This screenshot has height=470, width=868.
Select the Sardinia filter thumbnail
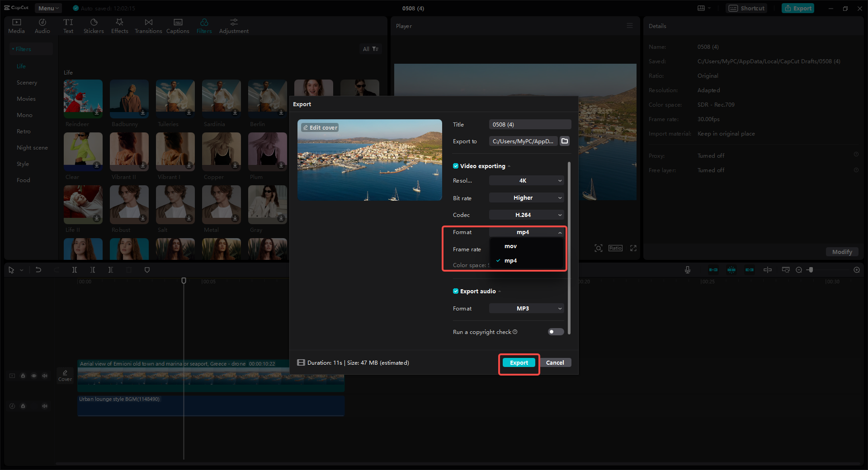(x=221, y=99)
